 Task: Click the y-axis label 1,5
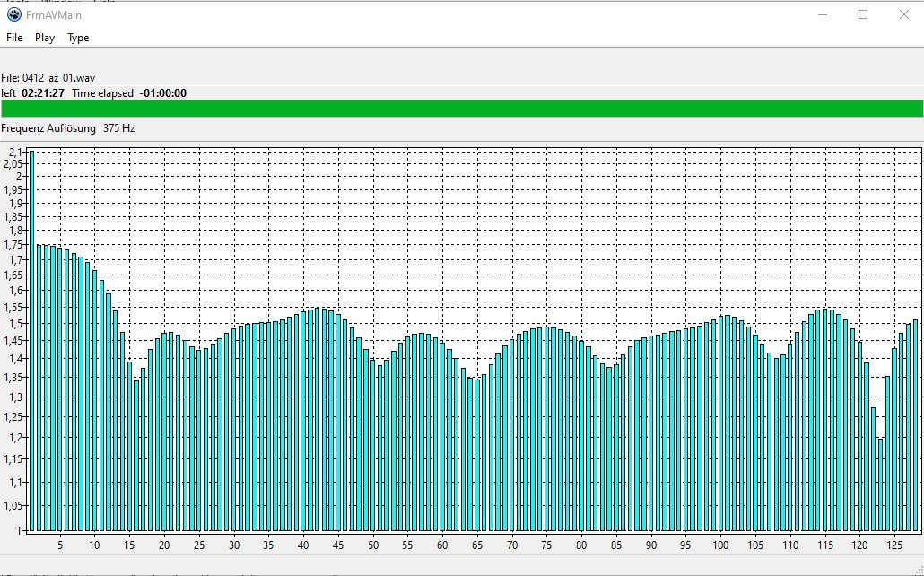pyautogui.click(x=15, y=324)
